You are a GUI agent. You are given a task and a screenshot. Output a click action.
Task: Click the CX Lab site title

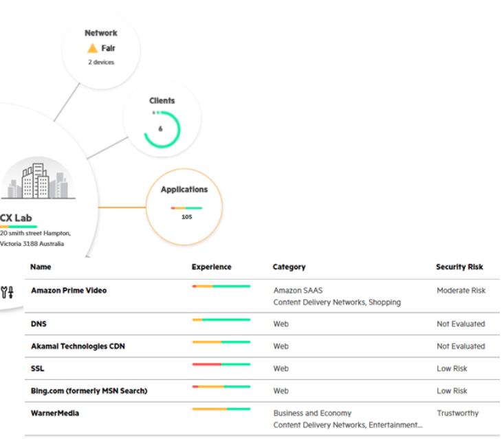pos(17,218)
